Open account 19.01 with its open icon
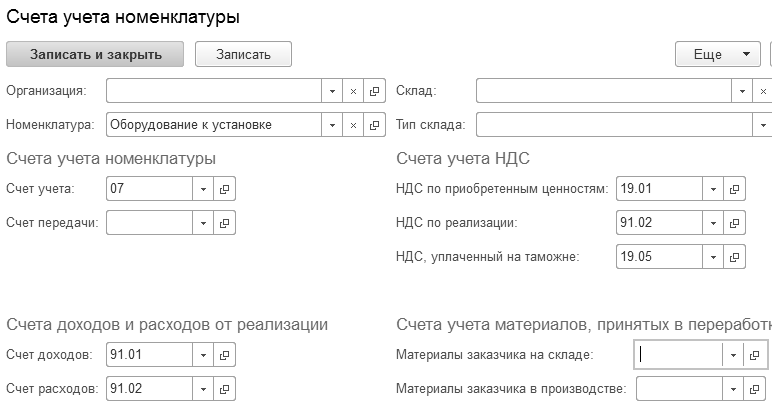This screenshot has width=772, height=410. pyautogui.click(x=735, y=188)
